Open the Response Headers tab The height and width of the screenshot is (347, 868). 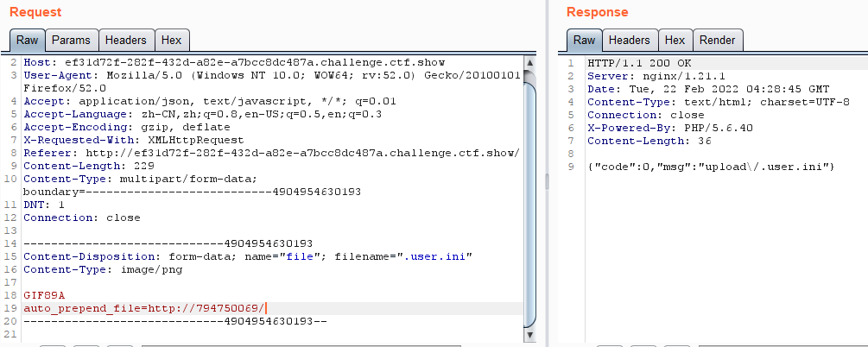[630, 41]
